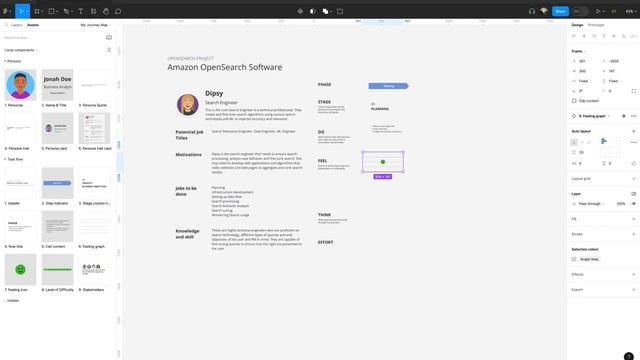Open the team library book icon
This screenshot has height=360, width=640.
(109, 38)
